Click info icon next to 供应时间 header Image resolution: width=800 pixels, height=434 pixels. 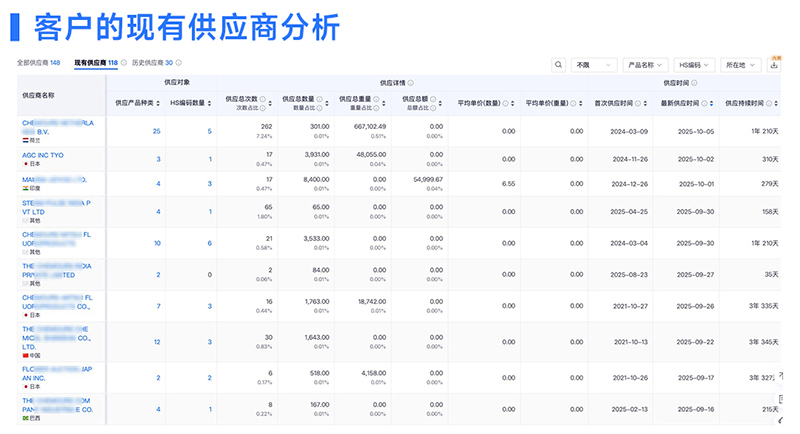[x=694, y=83]
